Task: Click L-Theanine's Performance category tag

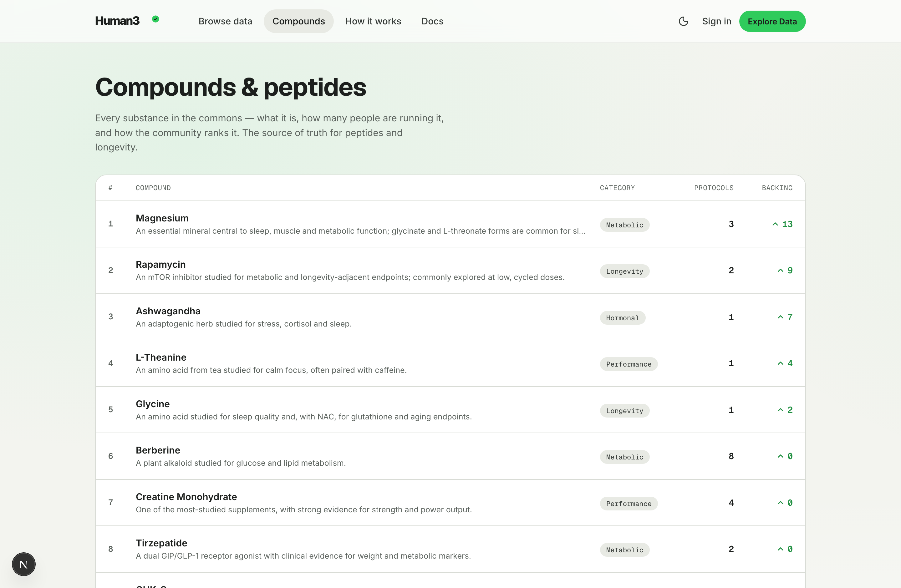Action: pos(629,364)
